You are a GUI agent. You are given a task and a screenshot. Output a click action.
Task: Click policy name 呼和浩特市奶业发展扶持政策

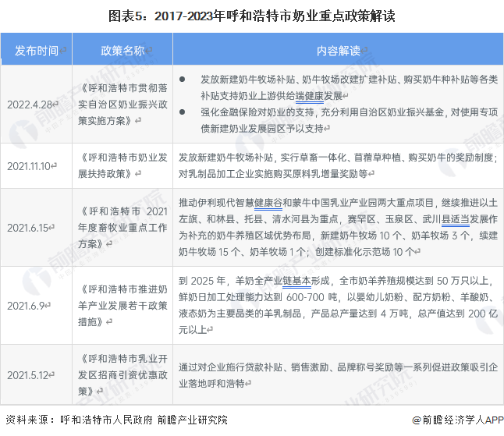pos(122,165)
